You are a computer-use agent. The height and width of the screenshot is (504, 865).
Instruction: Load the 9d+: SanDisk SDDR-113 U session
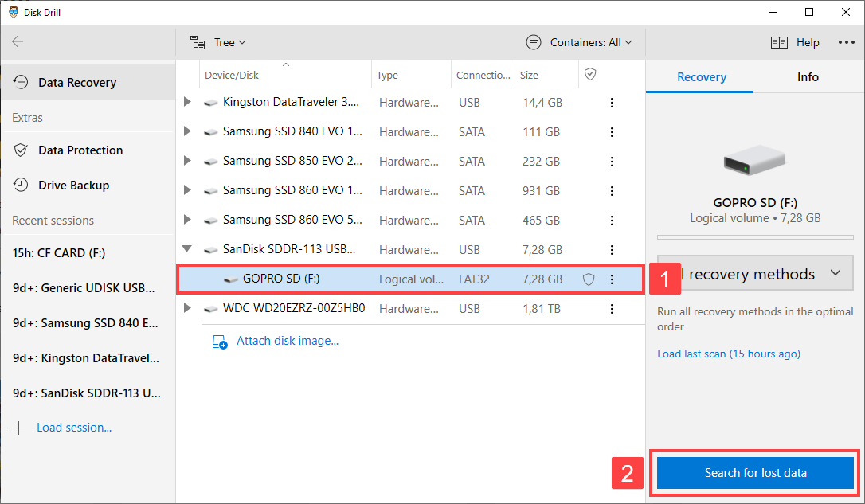(87, 393)
